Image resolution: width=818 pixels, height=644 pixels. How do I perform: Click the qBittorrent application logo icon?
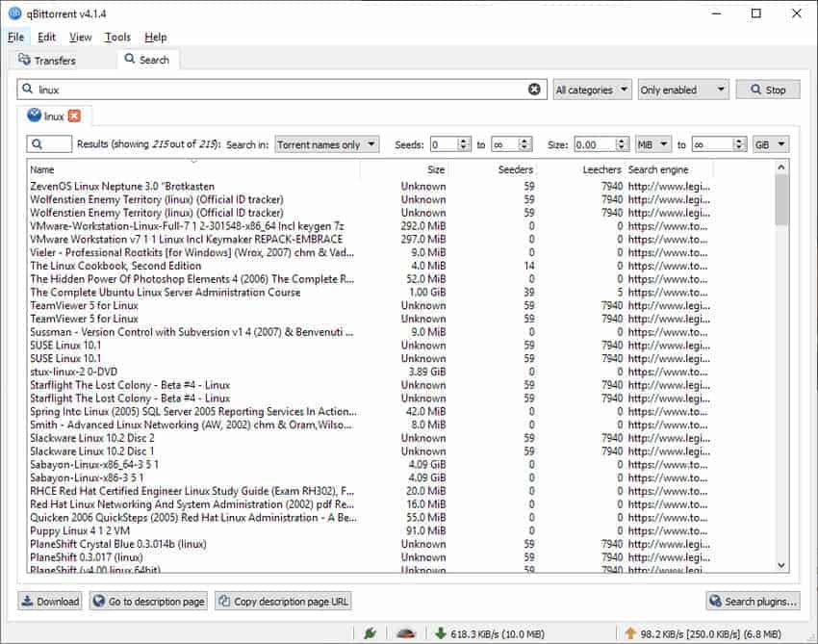(14, 13)
